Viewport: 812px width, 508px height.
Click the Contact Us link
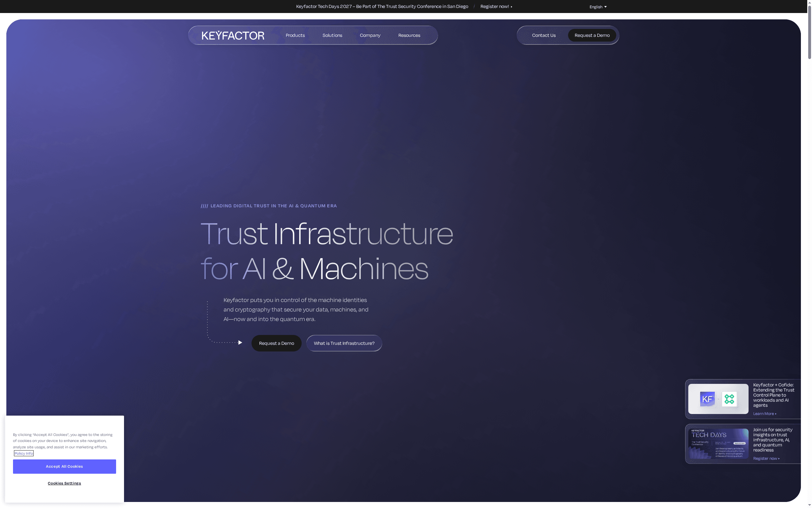coord(544,35)
